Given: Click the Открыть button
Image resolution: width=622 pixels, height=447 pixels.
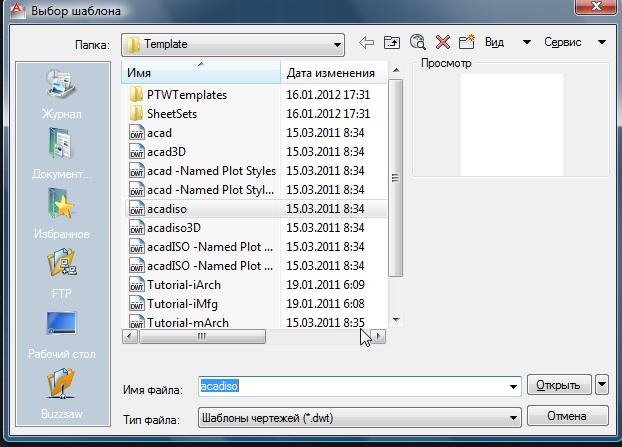Looking at the screenshot, I should [559, 384].
